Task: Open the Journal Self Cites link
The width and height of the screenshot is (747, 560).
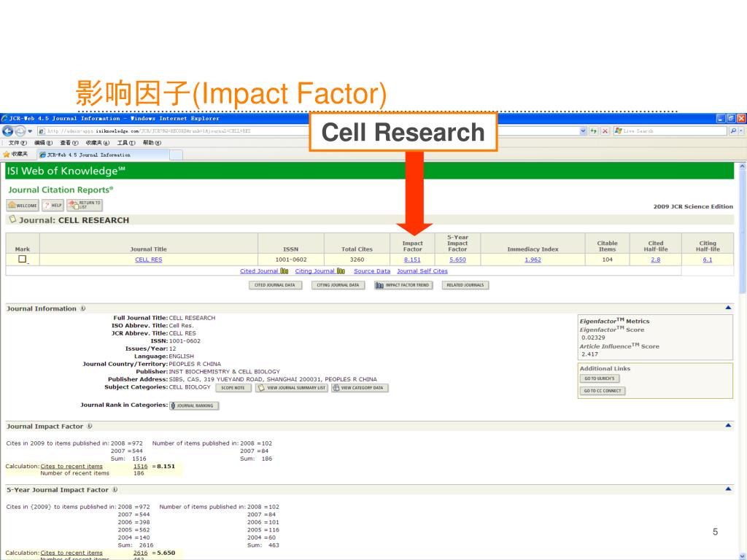Action: (422, 271)
